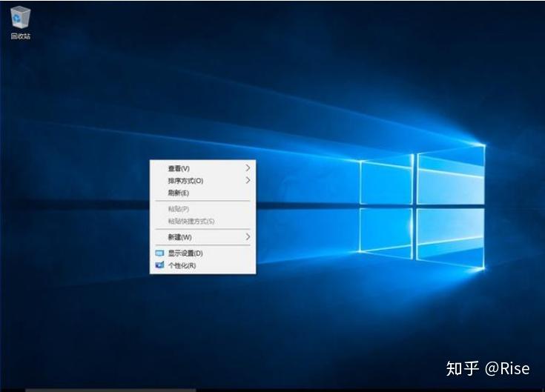Expand the 查看(V) submenu arrow
Screen dimensions: 545x392
(x=248, y=168)
